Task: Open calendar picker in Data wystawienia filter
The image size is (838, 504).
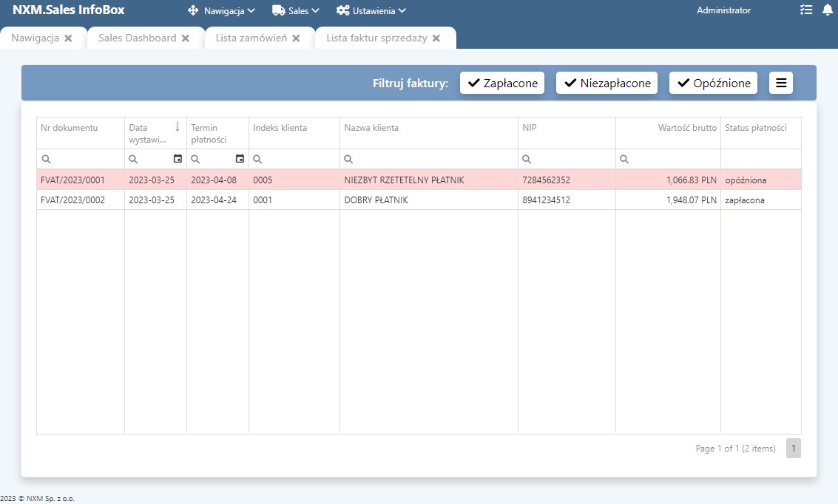Action: (x=178, y=159)
